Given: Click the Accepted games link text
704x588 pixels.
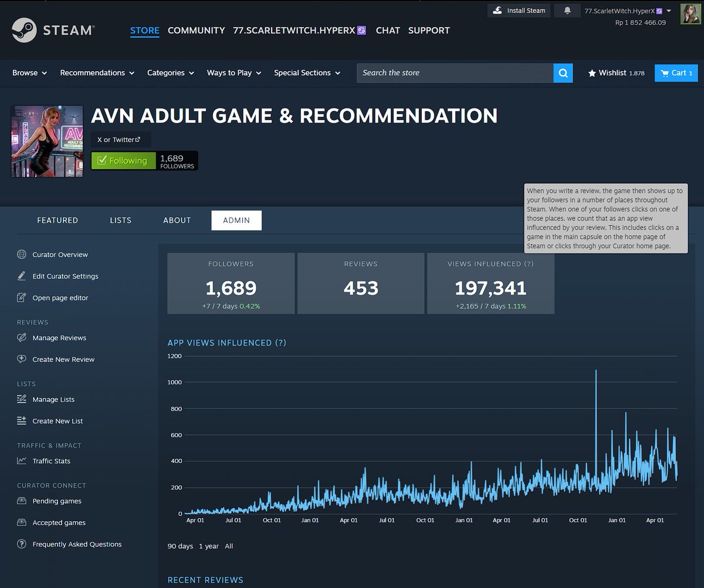Looking at the screenshot, I should pyautogui.click(x=59, y=522).
